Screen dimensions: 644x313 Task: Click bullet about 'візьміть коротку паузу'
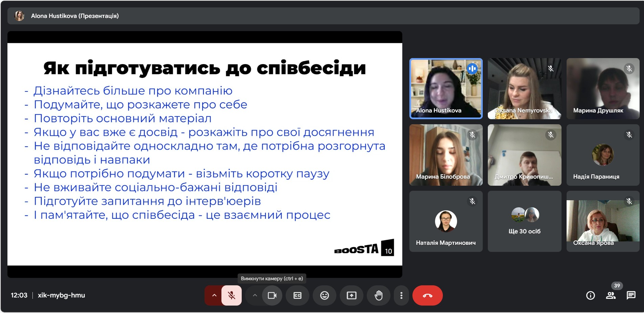click(x=181, y=174)
